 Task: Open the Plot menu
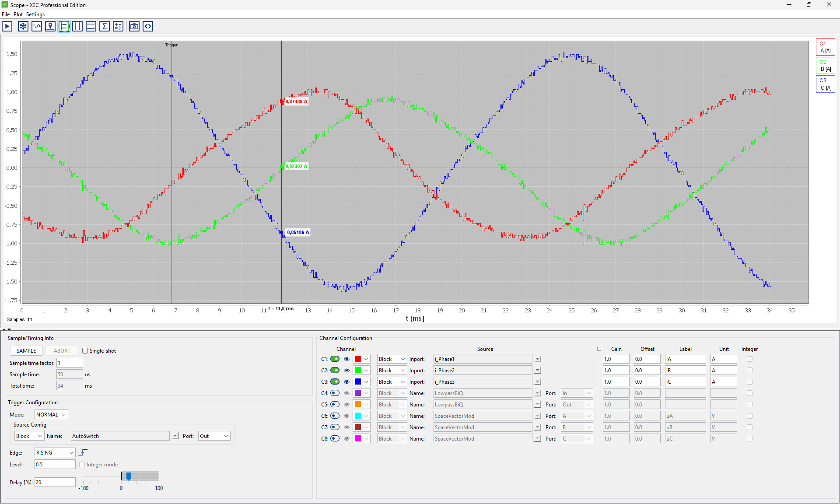[18, 14]
